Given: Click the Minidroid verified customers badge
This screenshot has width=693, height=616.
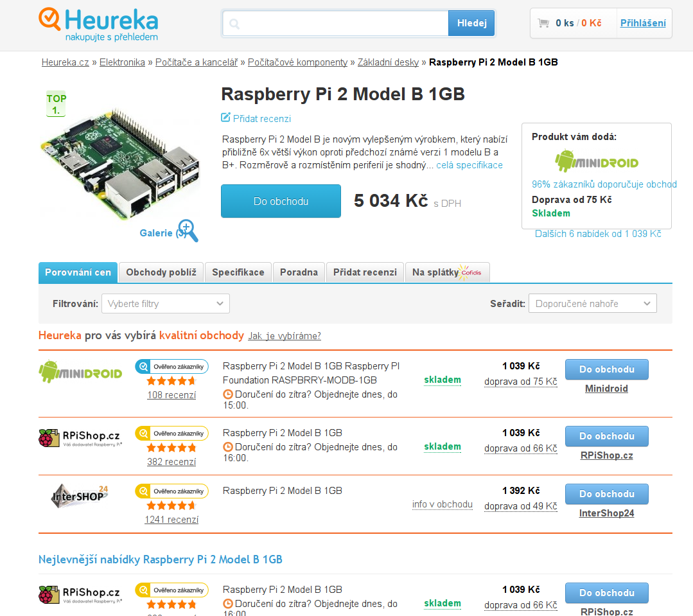Looking at the screenshot, I should pos(171,366).
